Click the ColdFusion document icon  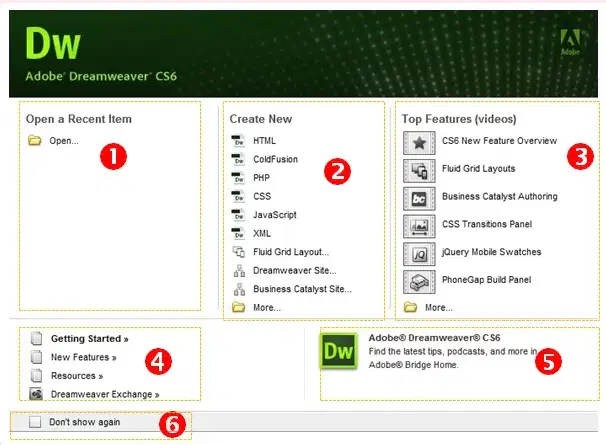(238, 159)
